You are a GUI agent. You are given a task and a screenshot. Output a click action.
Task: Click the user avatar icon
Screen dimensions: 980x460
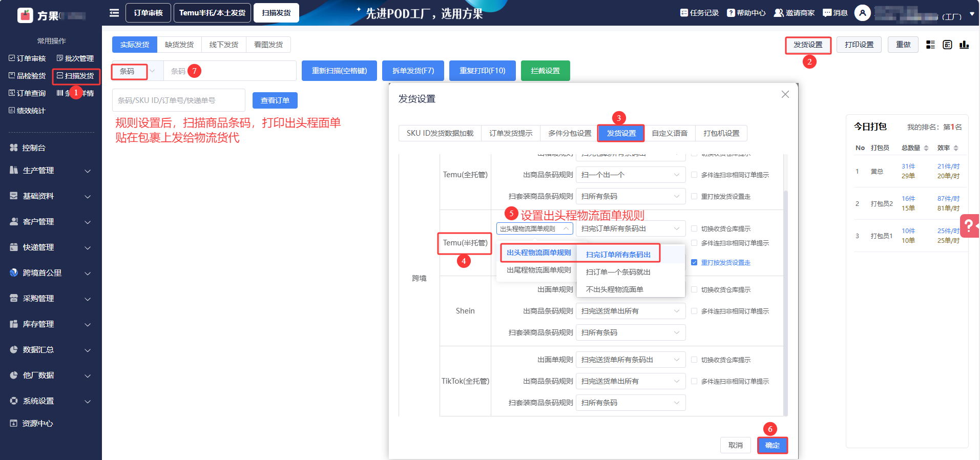(x=863, y=13)
